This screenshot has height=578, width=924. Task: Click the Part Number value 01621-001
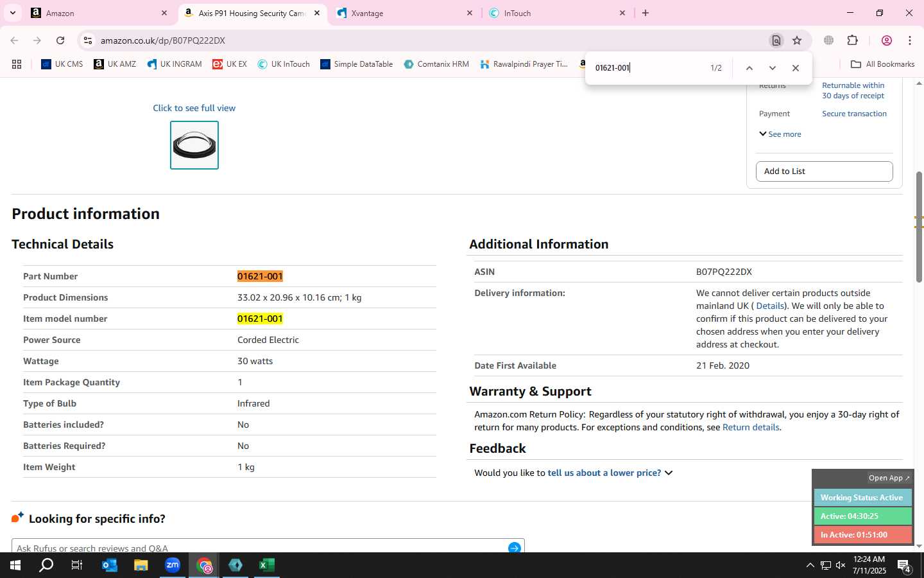point(260,276)
